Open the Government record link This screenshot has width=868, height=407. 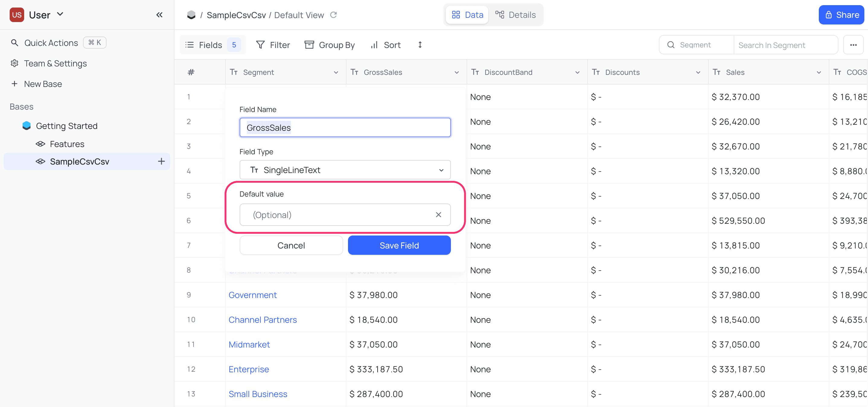pyautogui.click(x=253, y=295)
